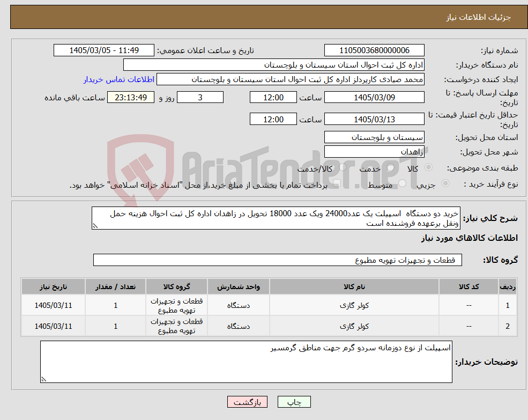Click date 1405/03/11 in row 1
The height and width of the screenshot is (420, 528).
click(x=53, y=305)
